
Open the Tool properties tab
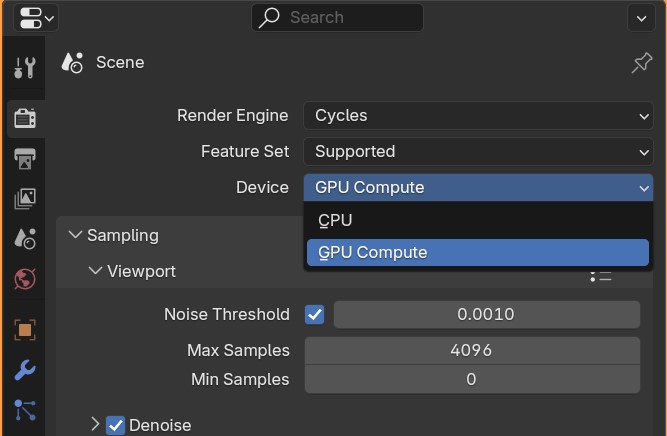[x=25, y=67]
